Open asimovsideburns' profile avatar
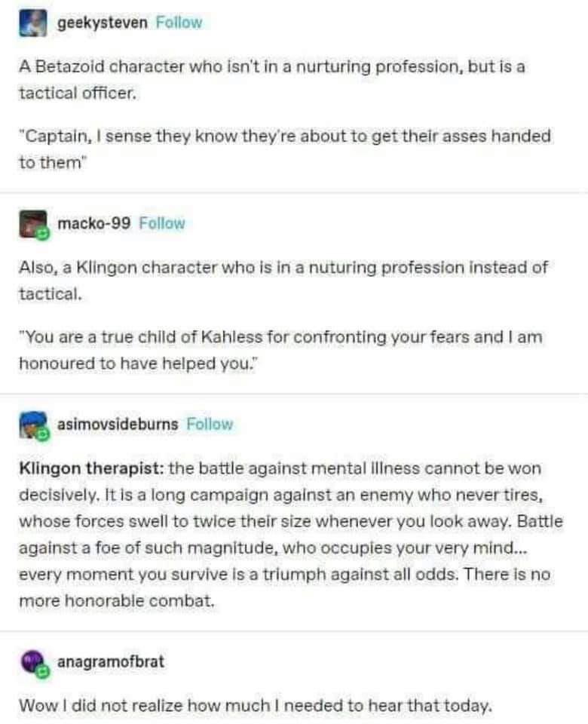Image resolution: width=588 pixels, height=724 pixels. pos(32,425)
